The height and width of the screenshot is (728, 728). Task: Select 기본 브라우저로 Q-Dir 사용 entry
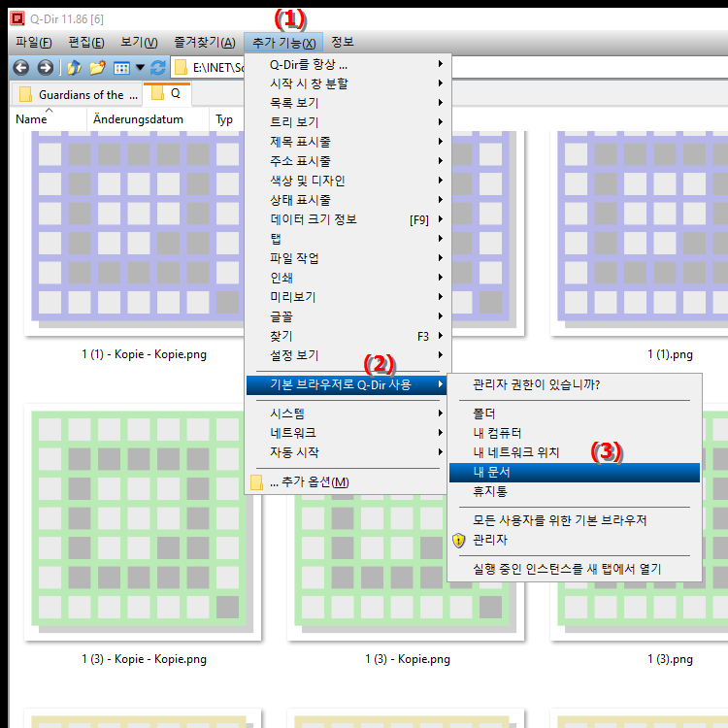pyautogui.click(x=347, y=385)
